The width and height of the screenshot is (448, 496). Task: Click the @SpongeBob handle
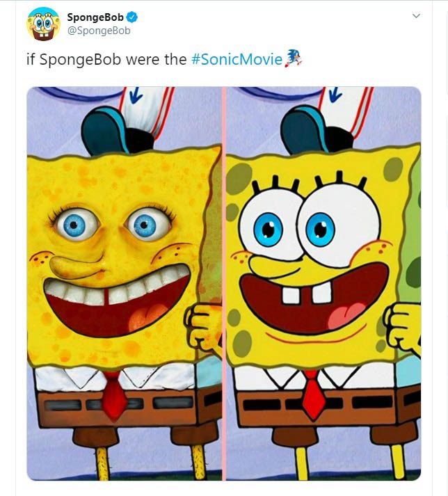point(99,31)
